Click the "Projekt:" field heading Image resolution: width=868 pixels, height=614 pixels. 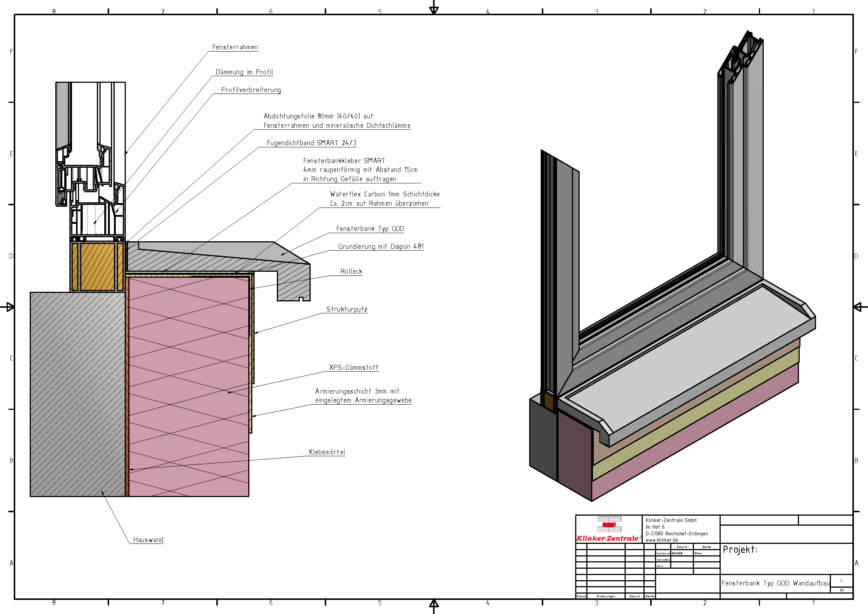pyautogui.click(x=740, y=549)
